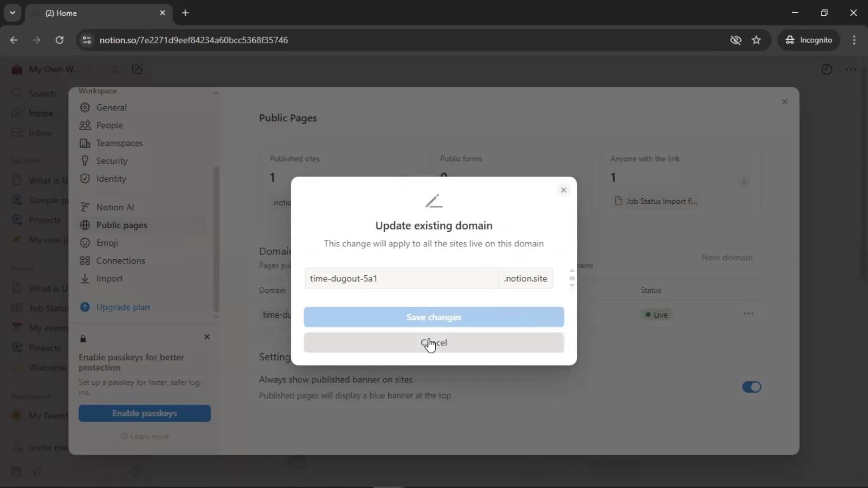Open the page more options menu
Viewport: 868px width, 488px height.
tap(851, 69)
